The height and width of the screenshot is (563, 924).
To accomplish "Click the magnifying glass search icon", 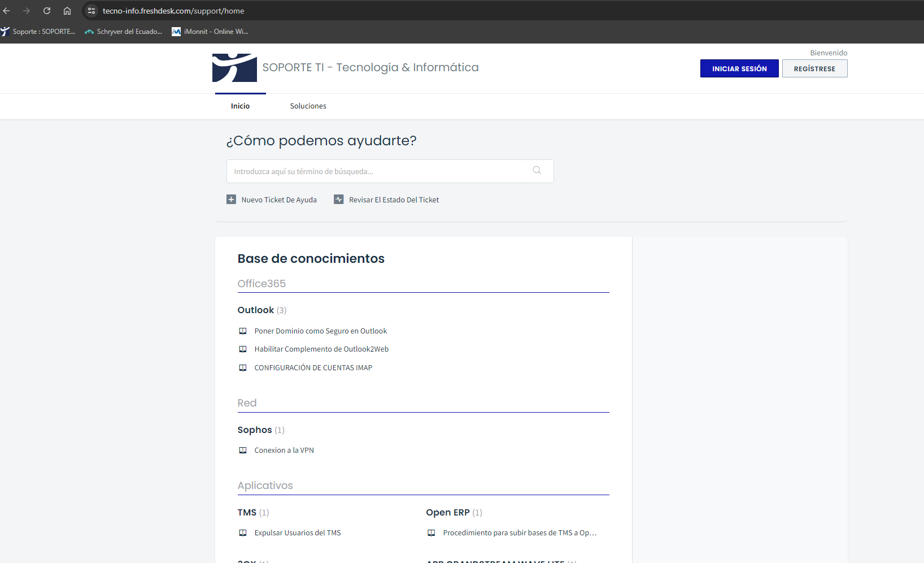I will (537, 171).
